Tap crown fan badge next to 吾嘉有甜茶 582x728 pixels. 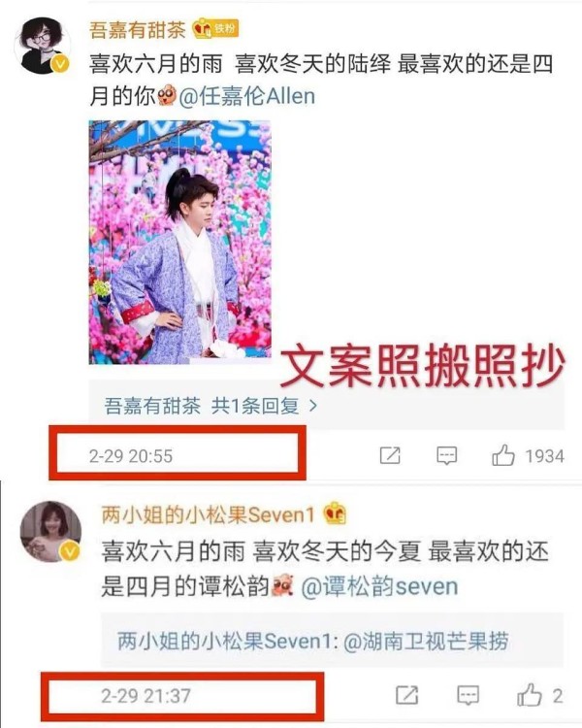click(x=215, y=29)
